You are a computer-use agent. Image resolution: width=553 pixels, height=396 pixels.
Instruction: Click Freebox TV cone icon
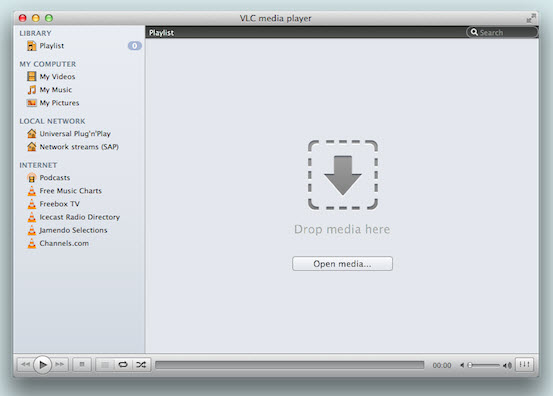coord(32,204)
